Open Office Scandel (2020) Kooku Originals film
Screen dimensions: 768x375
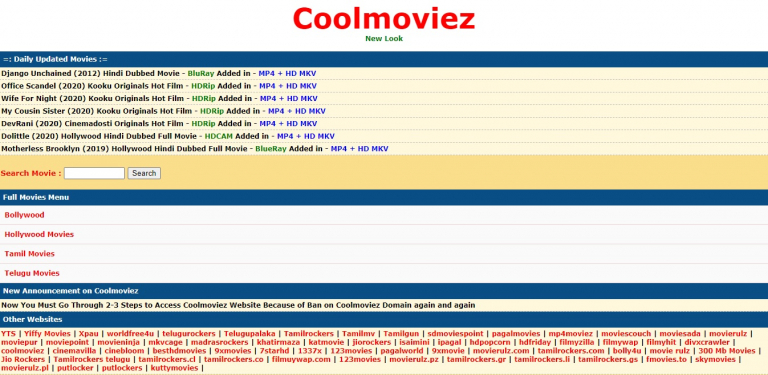[159, 86]
